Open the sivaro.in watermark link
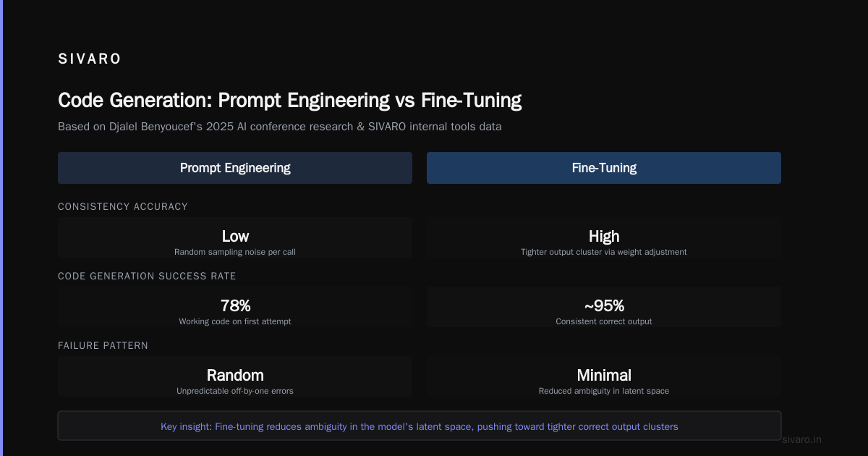Image resolution: width=868 pixels, height=456 pixels. coord(801,439)
